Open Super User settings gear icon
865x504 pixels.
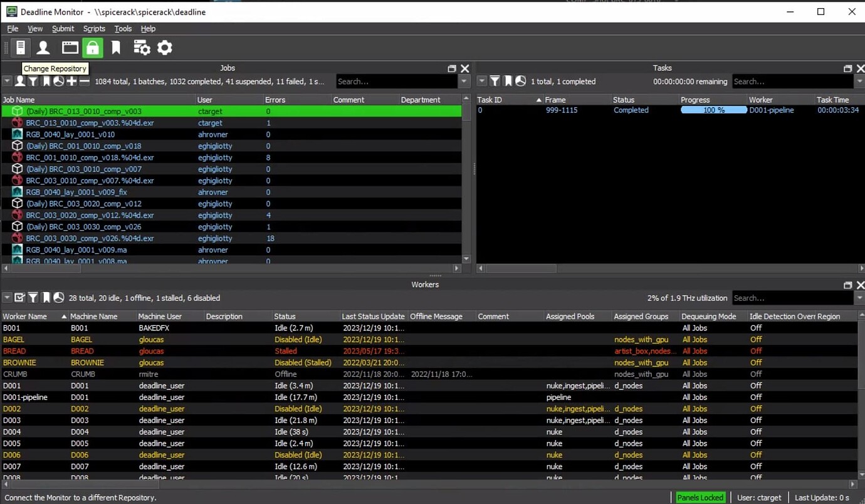pyautogui.click(x=164, y=48)
